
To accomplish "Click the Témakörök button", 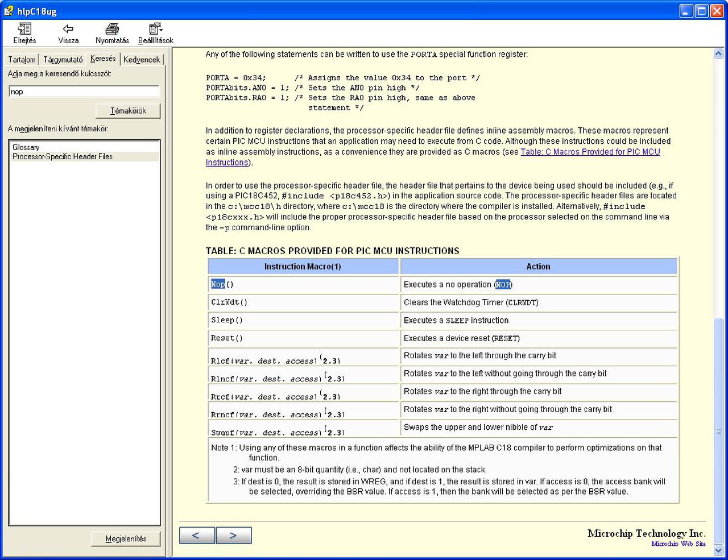I will click(x=128, y=111).
